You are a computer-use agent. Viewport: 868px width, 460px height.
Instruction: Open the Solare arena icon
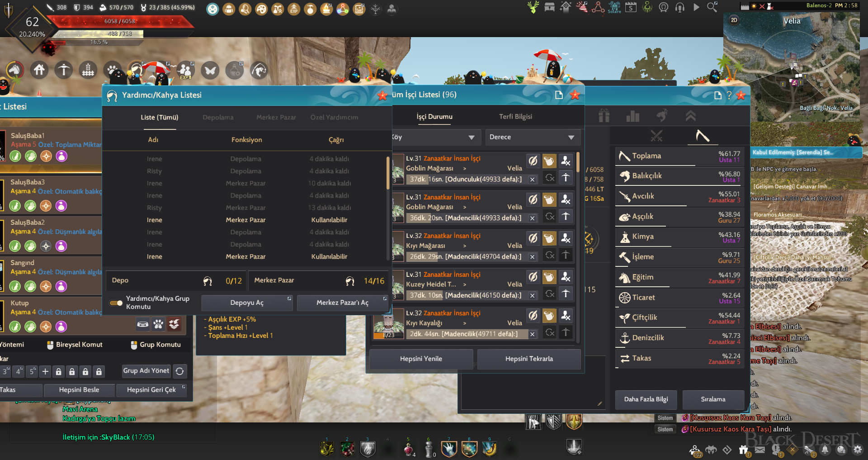(x=614, y=7)
